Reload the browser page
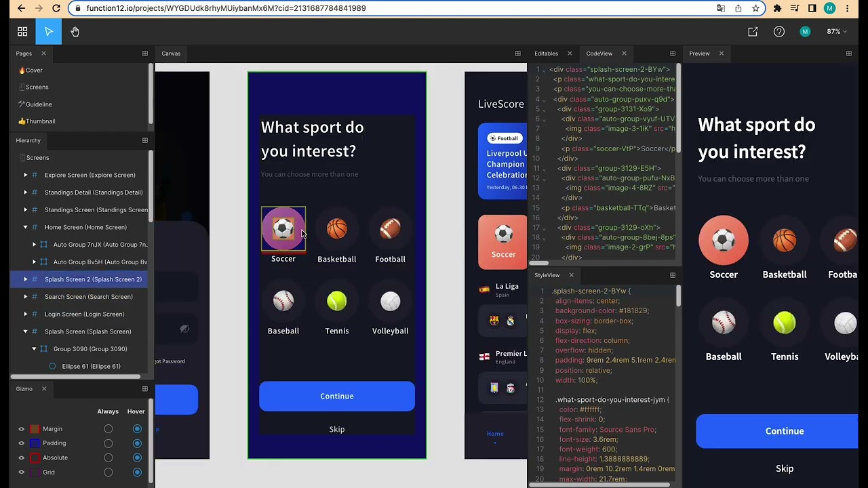The height and width of the screenshot is (488, 868). coord(56,8)
